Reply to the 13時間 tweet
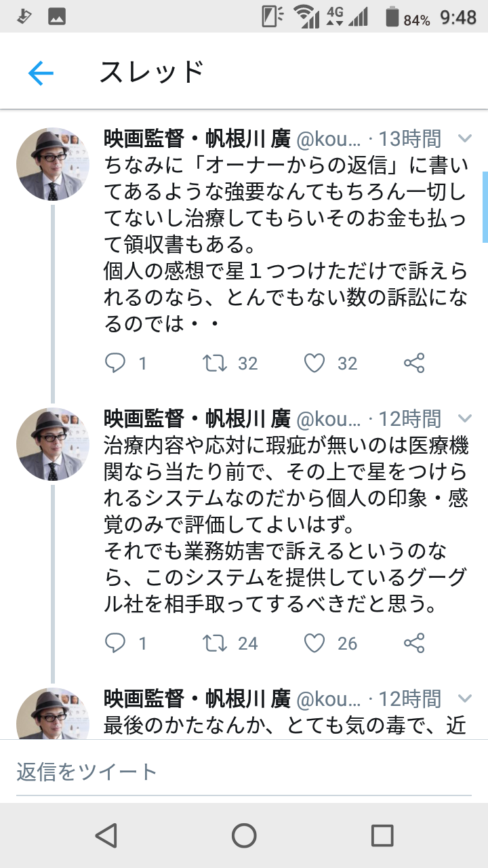The image size is (488, 868). tap(116, 363)
